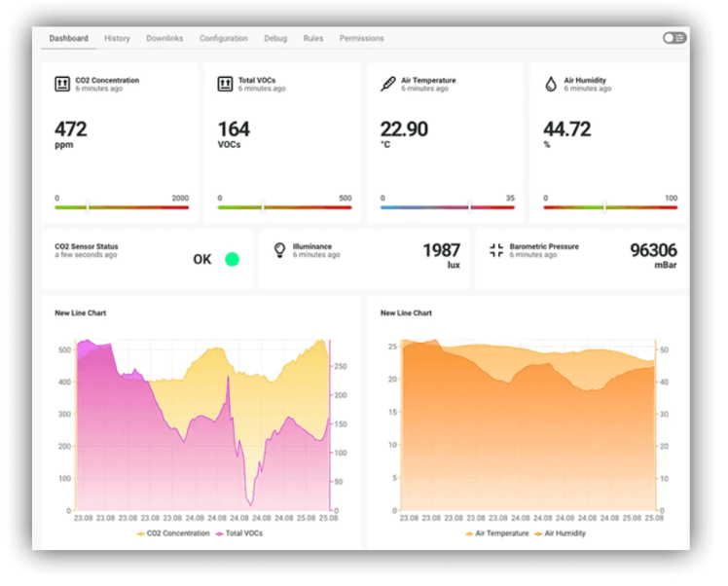Click the Illuminance title

click(x=312, y=246)
